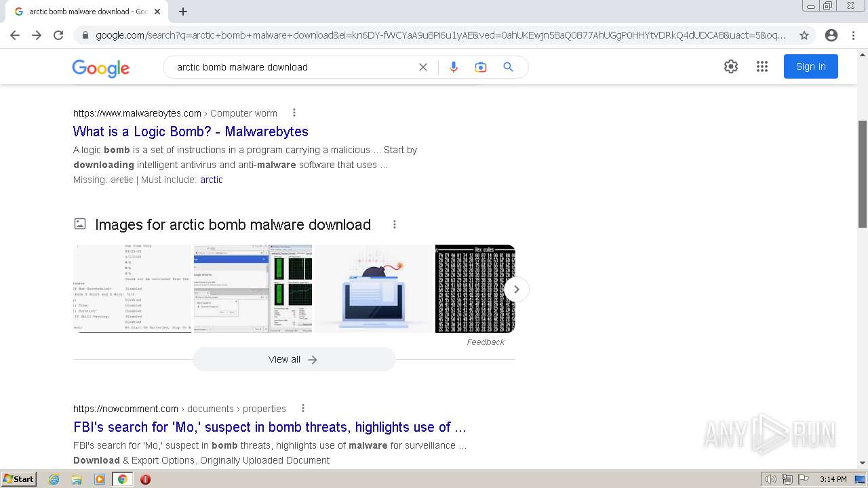868x488 pixels.
Task: Open options for nowcomment.com result
Action: (x=303, y=409)
